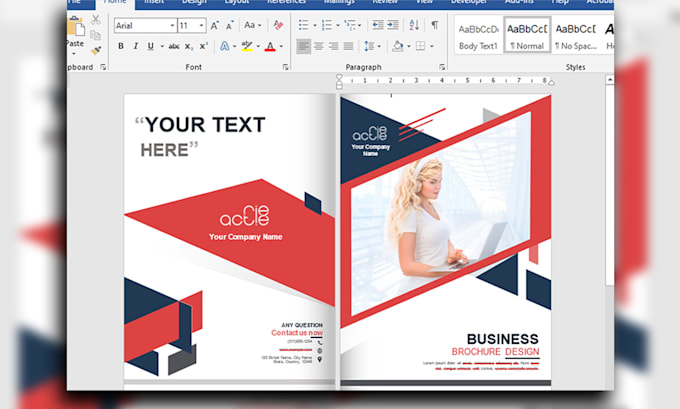Click the Line and Paragraph Spacing icon
This screenshot has height=409, width=680.
[x=369, y=46]
